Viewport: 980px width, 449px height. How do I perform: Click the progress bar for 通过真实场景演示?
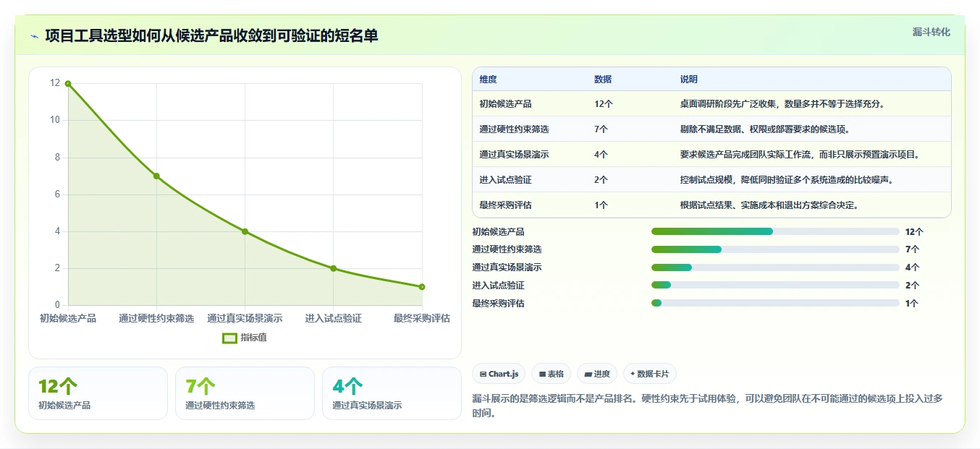(x=775, y=268)
